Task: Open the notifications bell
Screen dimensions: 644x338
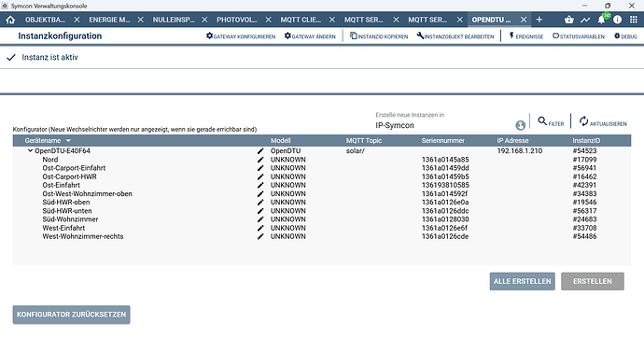Action: pyautogui.click(x=601, y=20)
